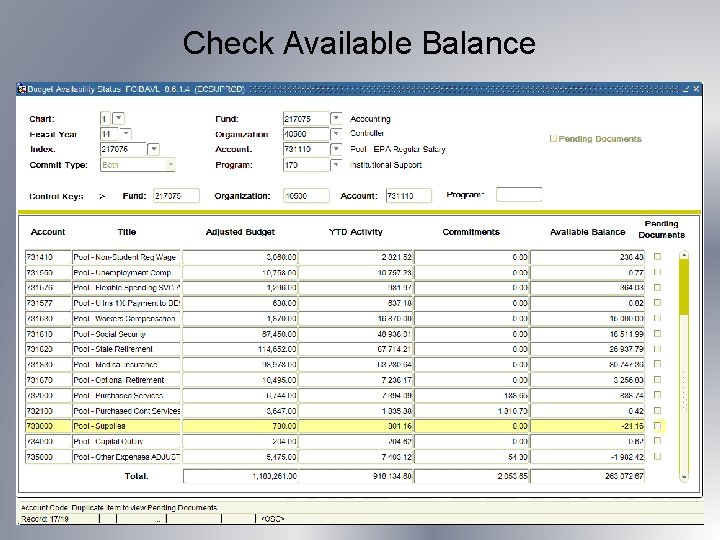Check pending documents box for account 734000 row
Screen dimensions: 720x540
(658, 441)
